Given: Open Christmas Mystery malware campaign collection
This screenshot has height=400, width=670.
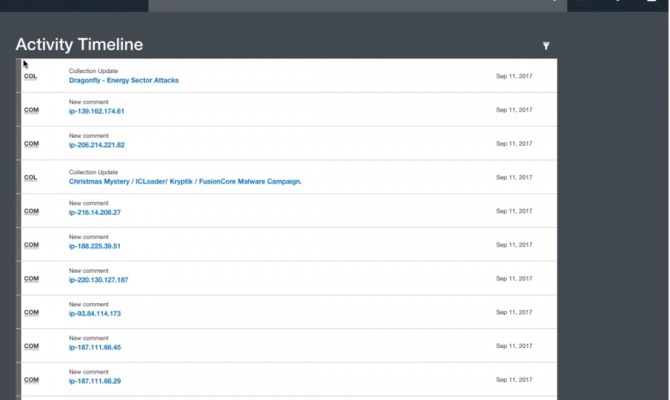Looking at the screenshot, I should [185, 181].
